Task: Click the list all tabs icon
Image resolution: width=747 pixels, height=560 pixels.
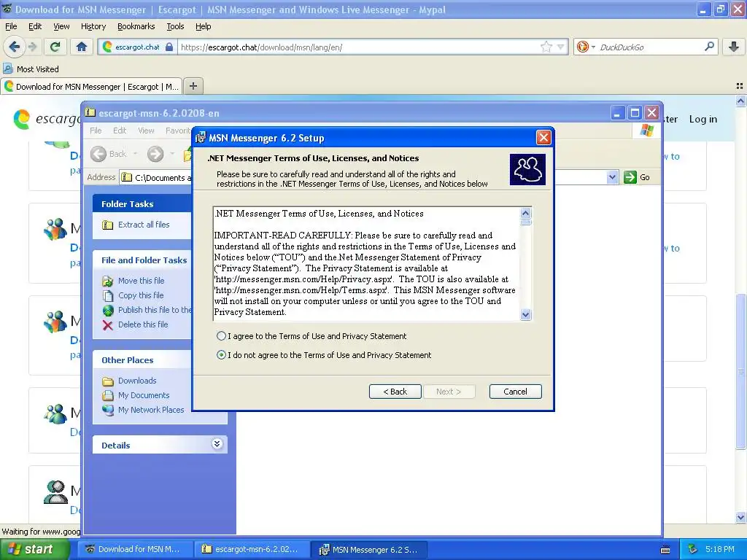Action: (x=740, y=86)
